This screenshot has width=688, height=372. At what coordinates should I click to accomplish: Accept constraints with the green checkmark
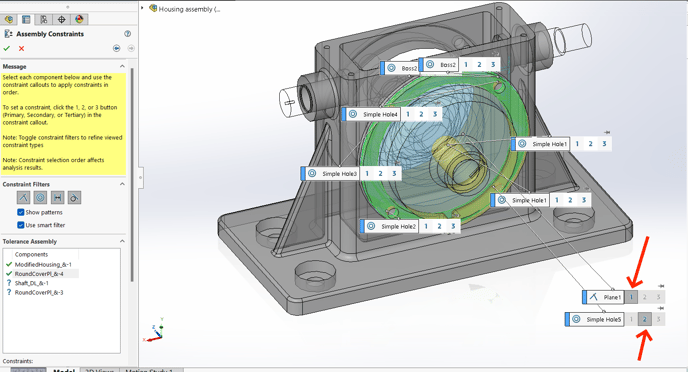(x=7, y=48)
